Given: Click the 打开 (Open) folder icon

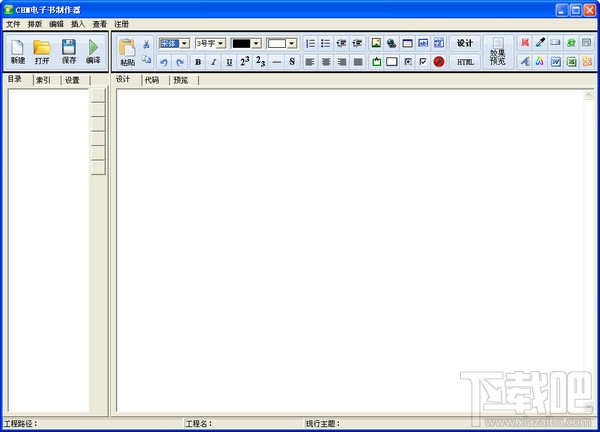Looking at the screenshot, I should [42, 52].
